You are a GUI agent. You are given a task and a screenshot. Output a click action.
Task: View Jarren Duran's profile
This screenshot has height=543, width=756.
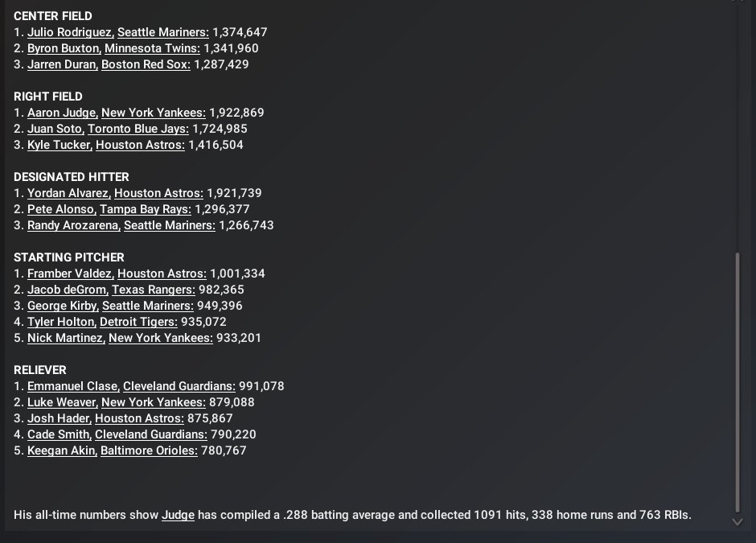tap(61, 64)
